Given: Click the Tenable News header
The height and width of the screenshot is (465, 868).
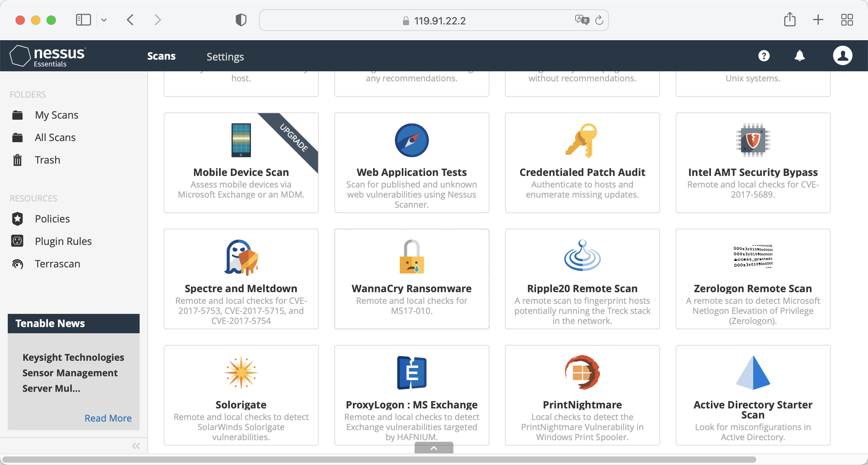Looking at the screenshot, I should pyautogui.click(x=74, y=324).
